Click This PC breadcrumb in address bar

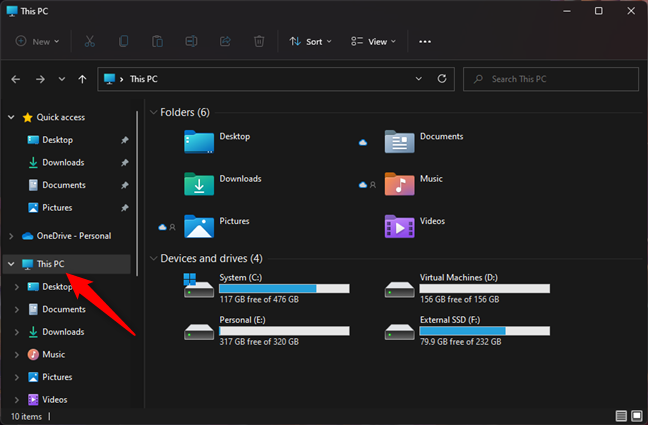[143, 79]
